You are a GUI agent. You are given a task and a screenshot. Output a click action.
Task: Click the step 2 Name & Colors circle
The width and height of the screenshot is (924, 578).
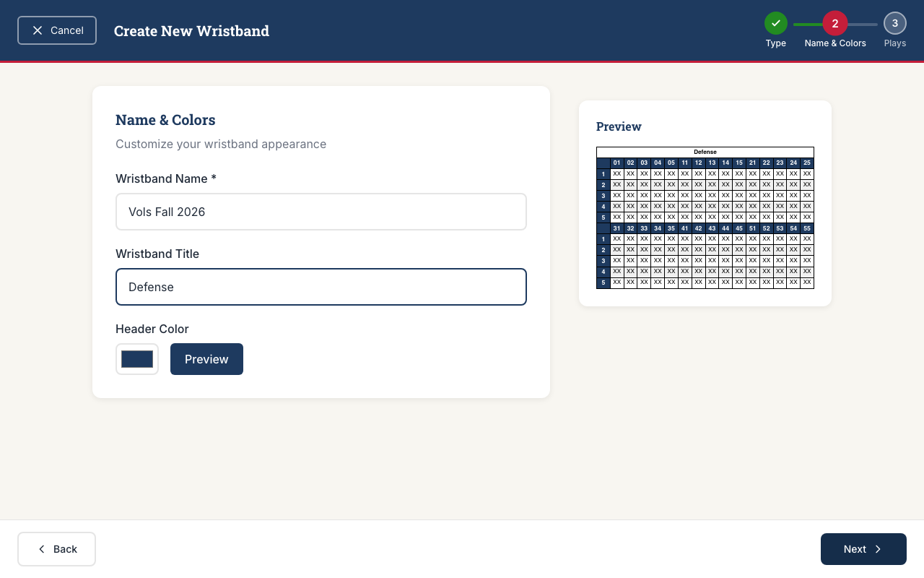835,23
